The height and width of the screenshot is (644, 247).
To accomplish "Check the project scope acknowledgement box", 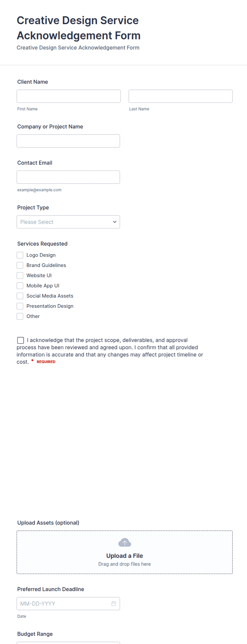I will pyautogui.click(x=20, y=340).
